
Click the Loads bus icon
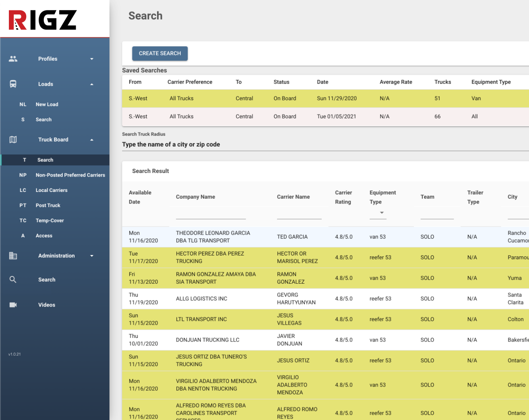(13, 84)
